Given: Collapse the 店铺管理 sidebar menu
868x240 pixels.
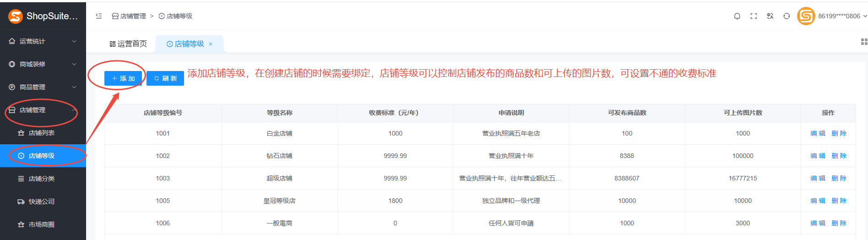Looking at the screenshot, I should [x=43, y=110].
